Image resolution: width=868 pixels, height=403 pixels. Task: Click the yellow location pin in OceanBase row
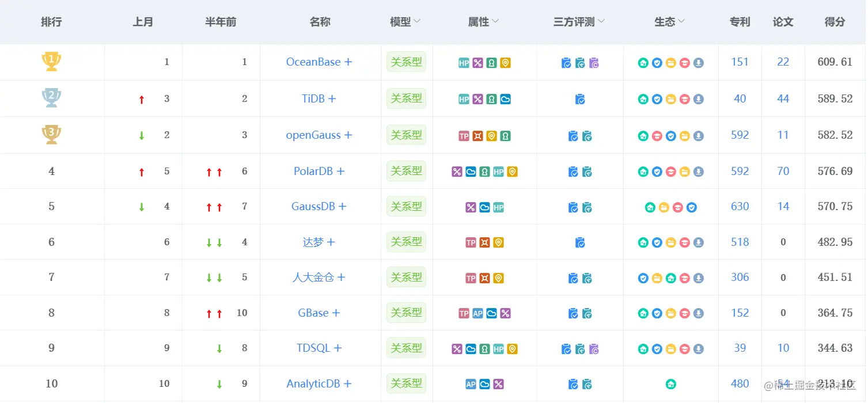click(505, 63)
